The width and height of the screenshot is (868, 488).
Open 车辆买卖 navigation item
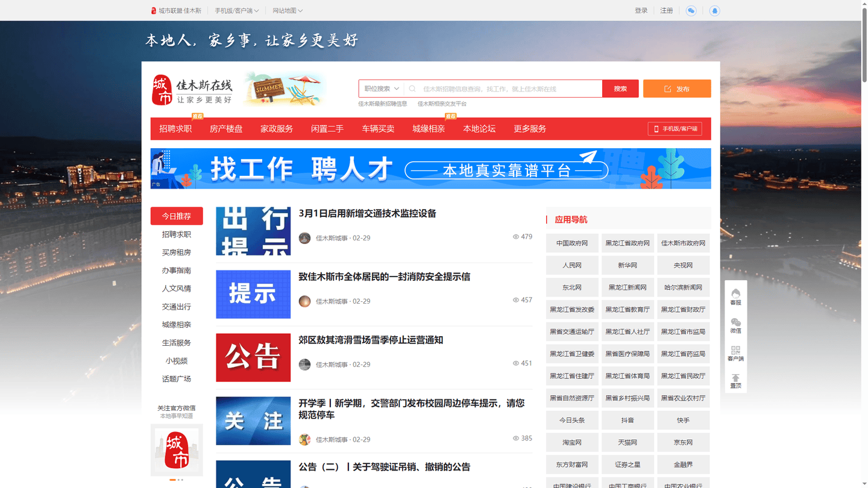(x=378, y=129)
